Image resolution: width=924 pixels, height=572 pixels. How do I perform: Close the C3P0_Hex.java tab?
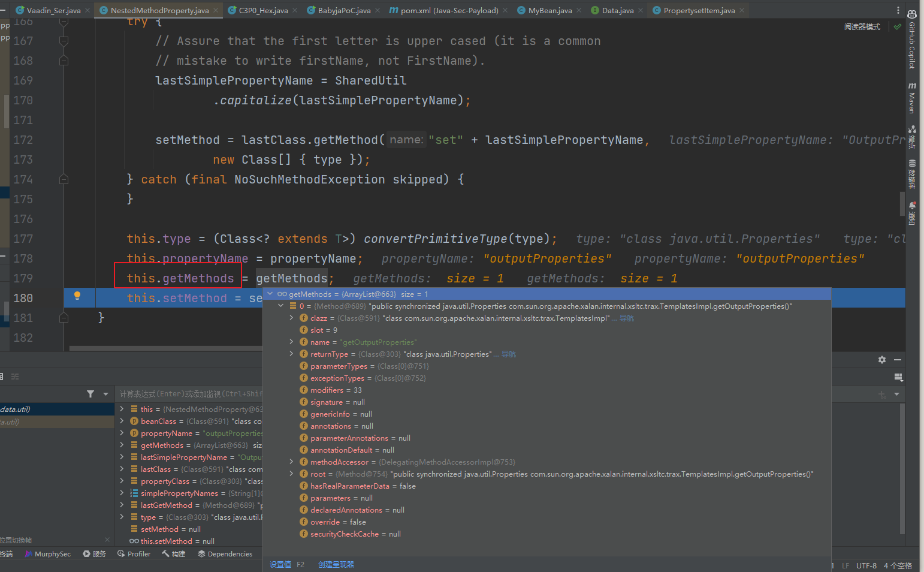295,10
